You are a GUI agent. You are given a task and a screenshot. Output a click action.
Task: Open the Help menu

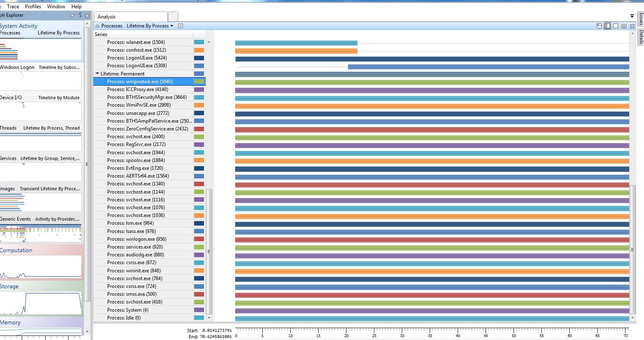76,7
